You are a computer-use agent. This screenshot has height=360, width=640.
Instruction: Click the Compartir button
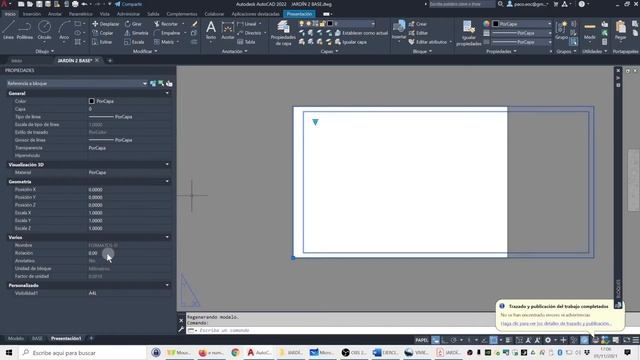128,4
